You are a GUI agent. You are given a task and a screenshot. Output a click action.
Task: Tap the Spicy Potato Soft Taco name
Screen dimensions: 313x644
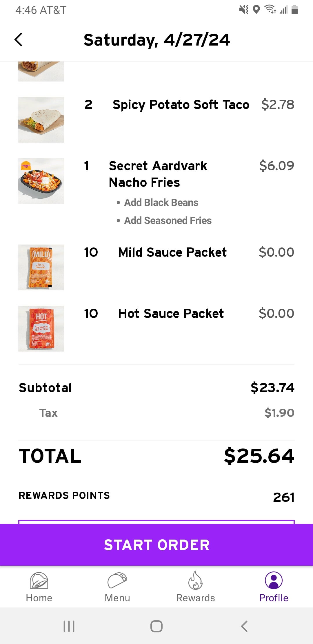coord(181,105)
